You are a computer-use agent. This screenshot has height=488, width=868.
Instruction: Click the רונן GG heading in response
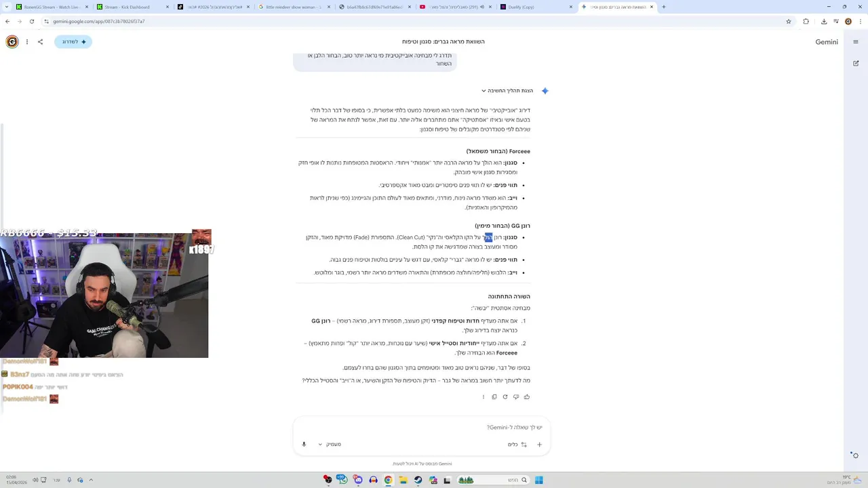coord(502,226)
